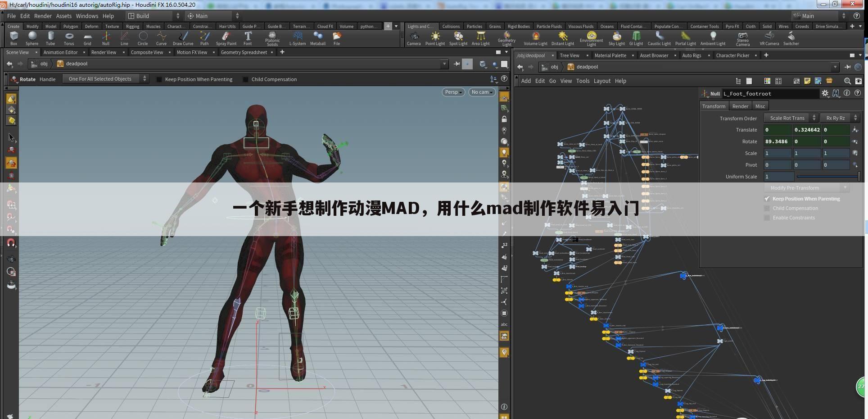This screenshot has height=419, width=868.
Task: Select the L-System shelf tool
Action: [297, 38]
